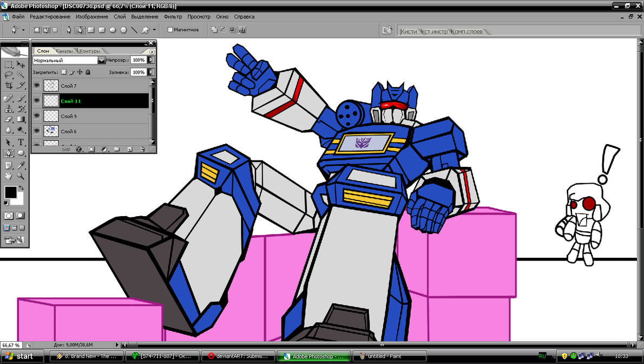
Task: Reset default foreground and background colors
Action: click(x=6, y=203)
